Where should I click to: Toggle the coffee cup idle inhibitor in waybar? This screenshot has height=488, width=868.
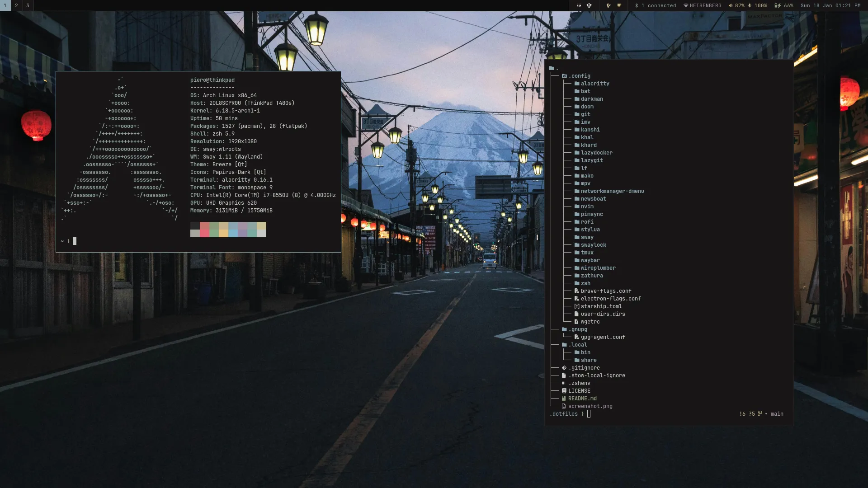click(619, 5)
